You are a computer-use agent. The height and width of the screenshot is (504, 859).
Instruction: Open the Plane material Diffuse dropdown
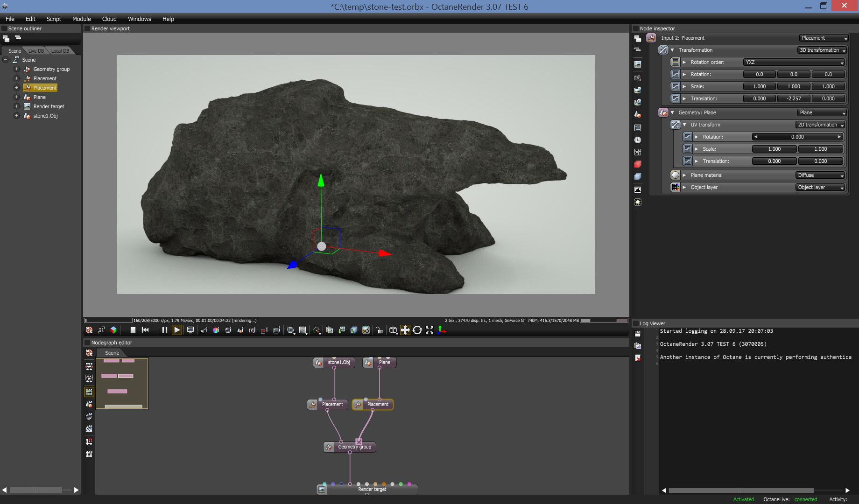tap(820, 175)
